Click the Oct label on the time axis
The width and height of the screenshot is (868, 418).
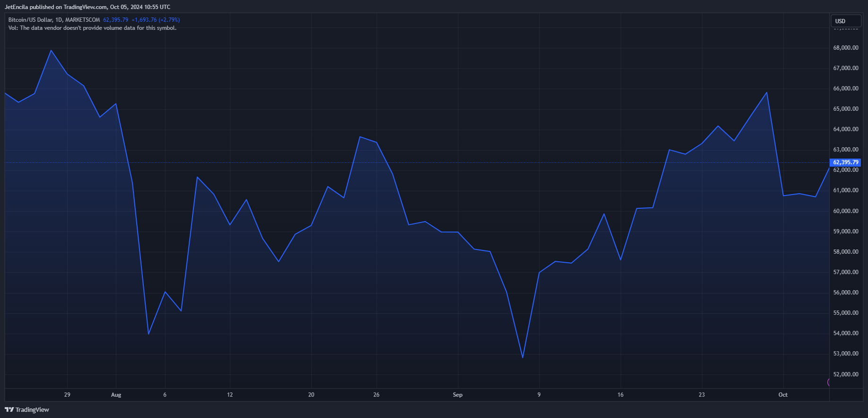(x=783, y=395)
